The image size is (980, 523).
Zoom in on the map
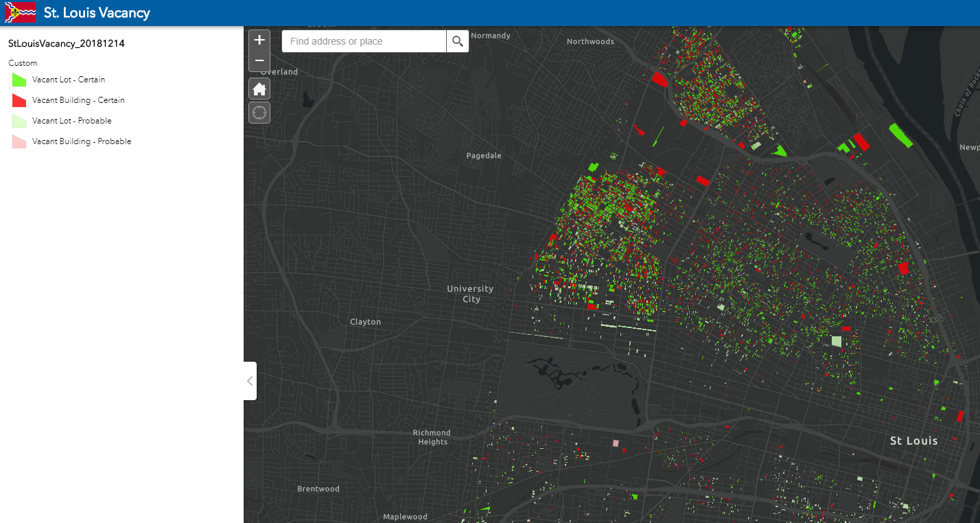point(259,40)
